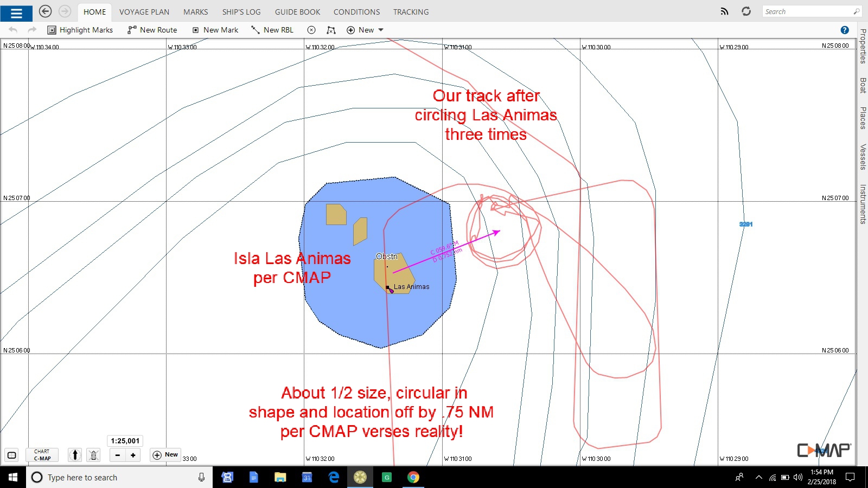
Task: Open the File Explorer taskbar icon
Action: point(280,477)
